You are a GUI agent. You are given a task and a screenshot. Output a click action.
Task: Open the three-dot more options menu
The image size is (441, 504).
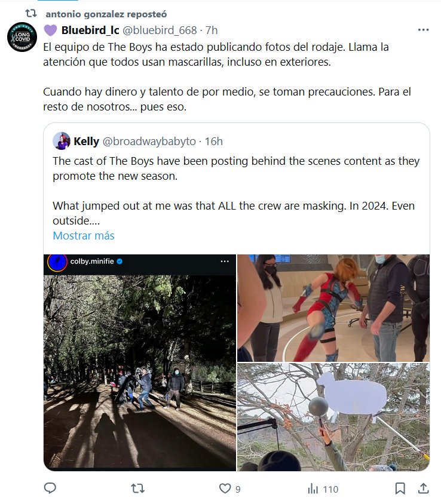[x=423, y=30]
